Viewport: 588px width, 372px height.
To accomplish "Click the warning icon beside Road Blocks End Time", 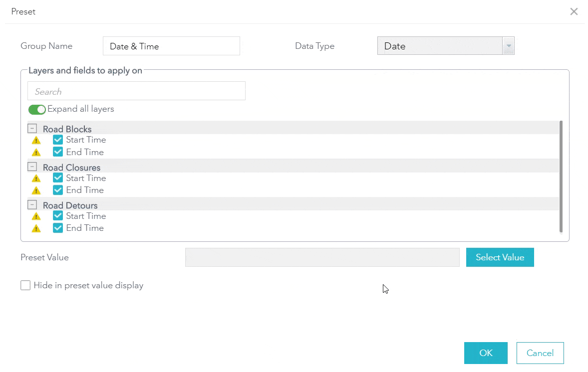I will point(36,152).
